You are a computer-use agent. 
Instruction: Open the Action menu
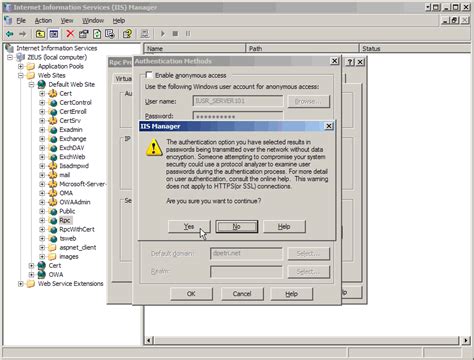coord(43,21)
